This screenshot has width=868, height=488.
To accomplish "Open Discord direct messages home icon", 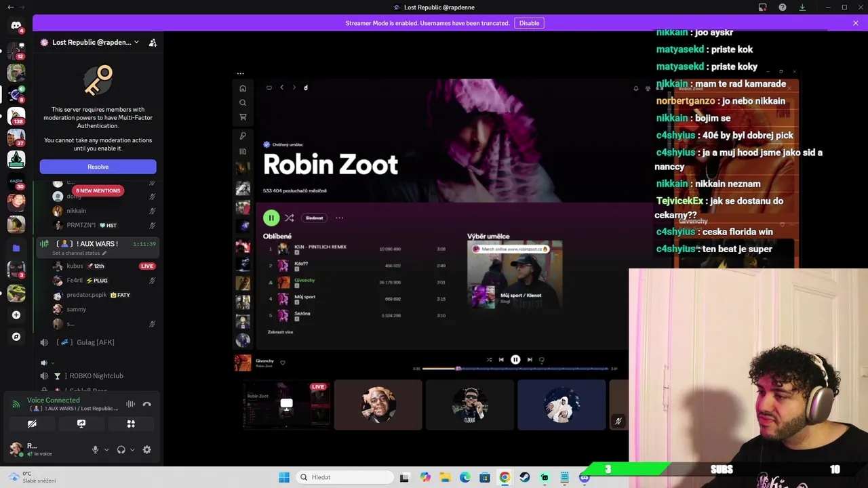I will point(16,25).
